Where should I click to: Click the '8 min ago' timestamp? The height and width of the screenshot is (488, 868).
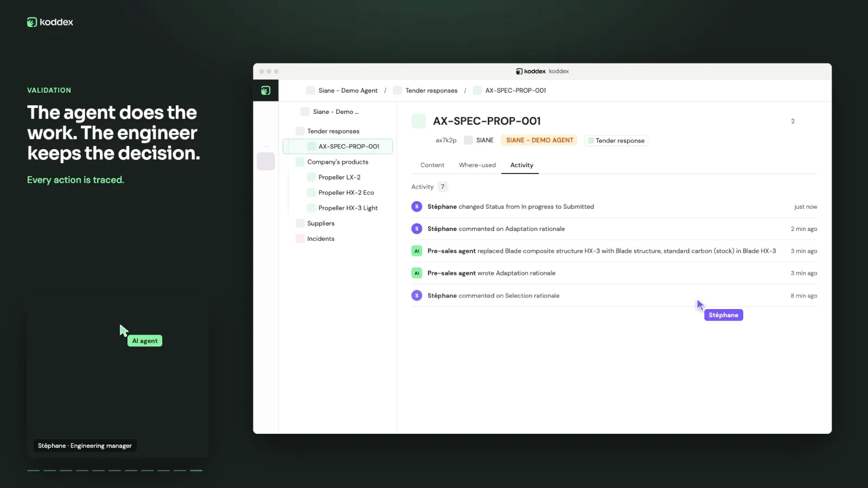point(804,296)
